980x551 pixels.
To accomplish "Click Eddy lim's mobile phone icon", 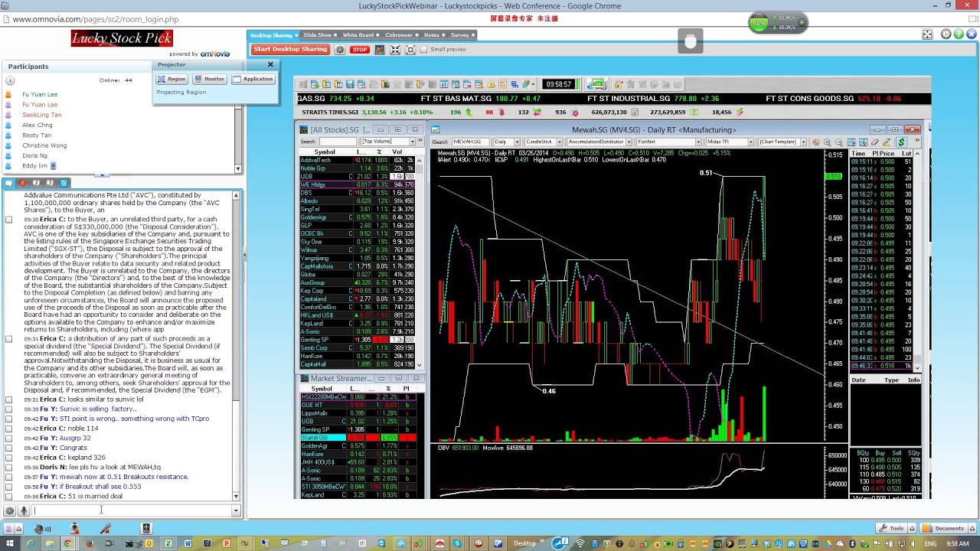I will (53, 165).
